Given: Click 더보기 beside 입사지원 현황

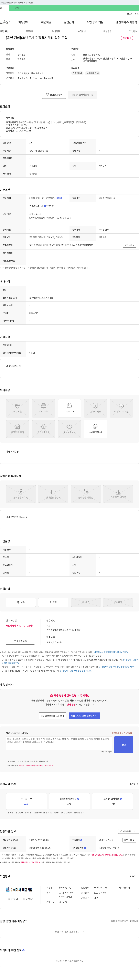Looking at the screenshot, I should [x=134, y=784].
